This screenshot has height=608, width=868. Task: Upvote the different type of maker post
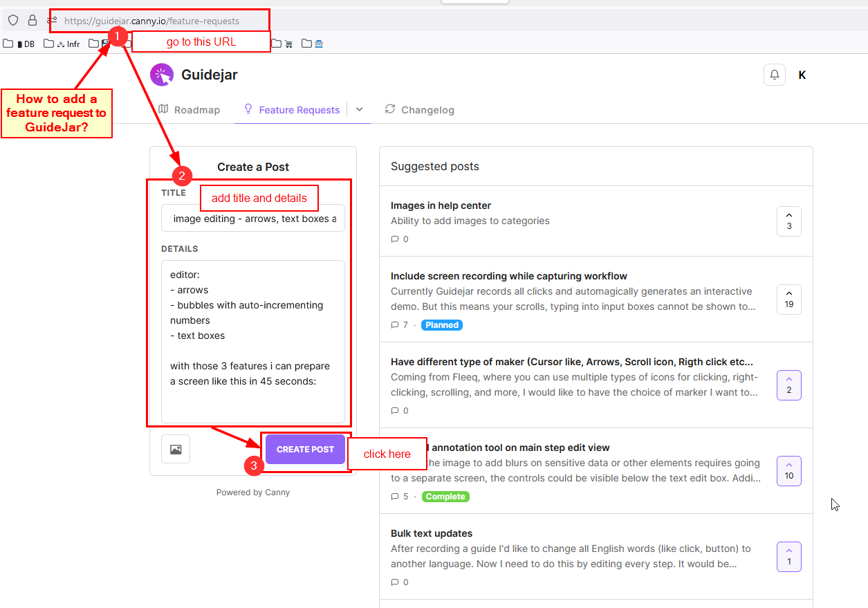tap(789, 385)
